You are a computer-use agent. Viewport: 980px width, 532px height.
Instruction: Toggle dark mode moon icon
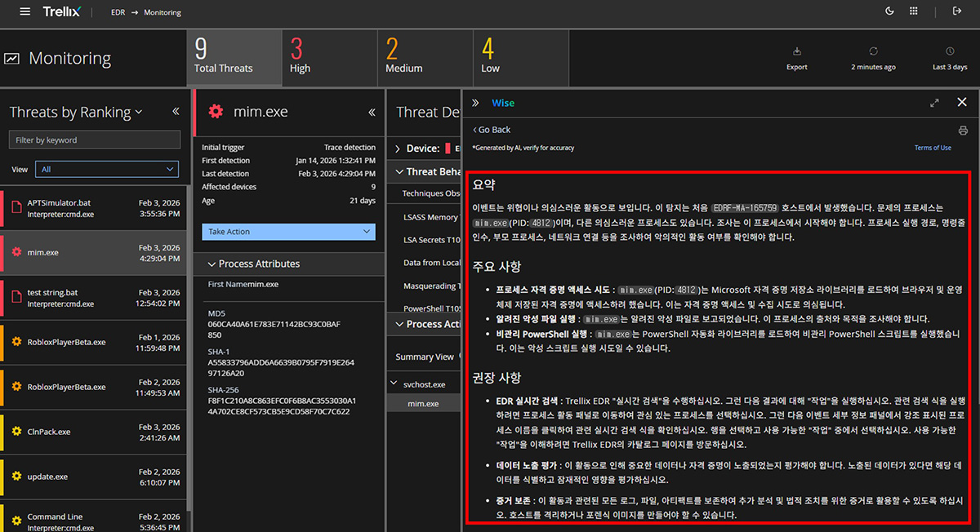pos(889,11)
